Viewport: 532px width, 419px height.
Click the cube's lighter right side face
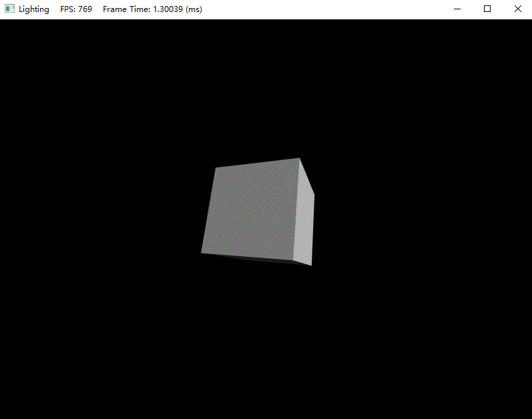304,217
